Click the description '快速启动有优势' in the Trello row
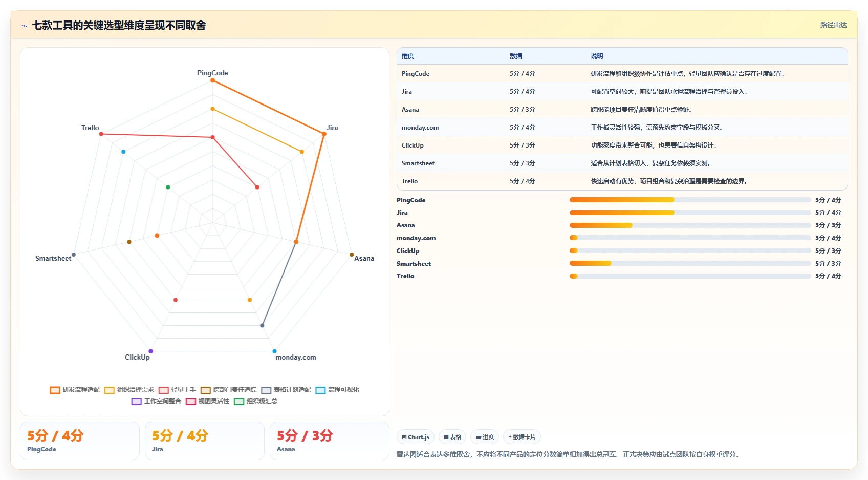 (x=612, y=181)
